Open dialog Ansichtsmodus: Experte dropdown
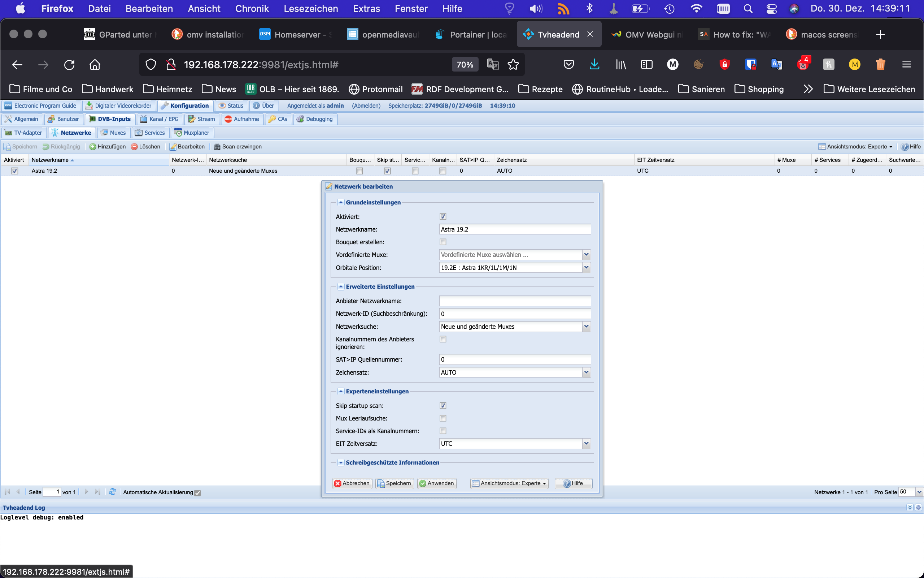924x578 pixels. coord(509,483)
